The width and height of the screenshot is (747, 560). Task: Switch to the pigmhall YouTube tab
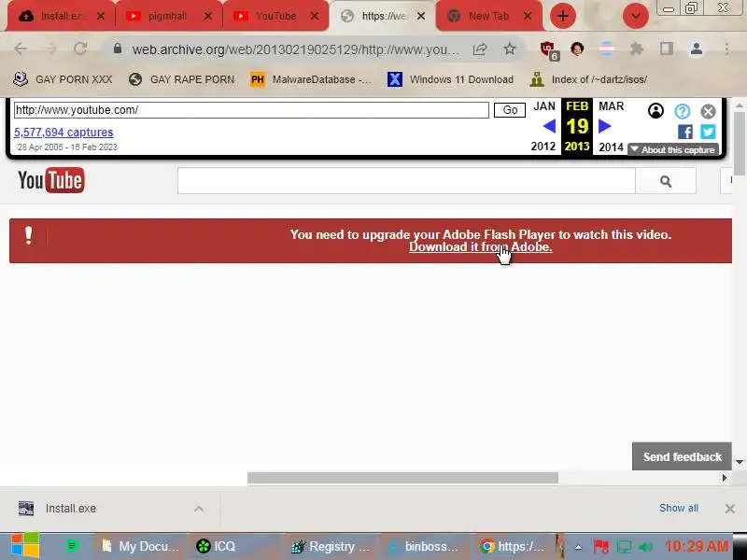168,16
